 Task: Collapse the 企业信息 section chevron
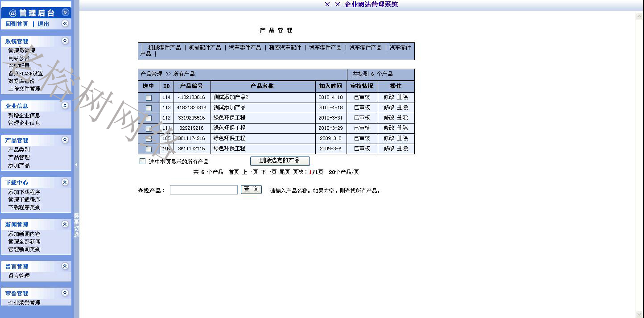(65, 105)
